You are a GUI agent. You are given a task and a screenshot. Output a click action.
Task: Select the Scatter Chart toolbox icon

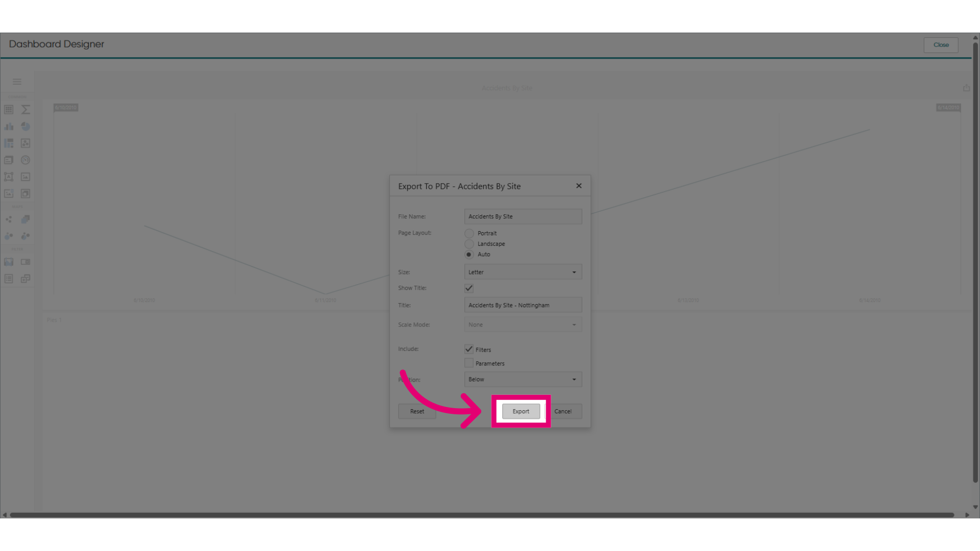point(26,143)
